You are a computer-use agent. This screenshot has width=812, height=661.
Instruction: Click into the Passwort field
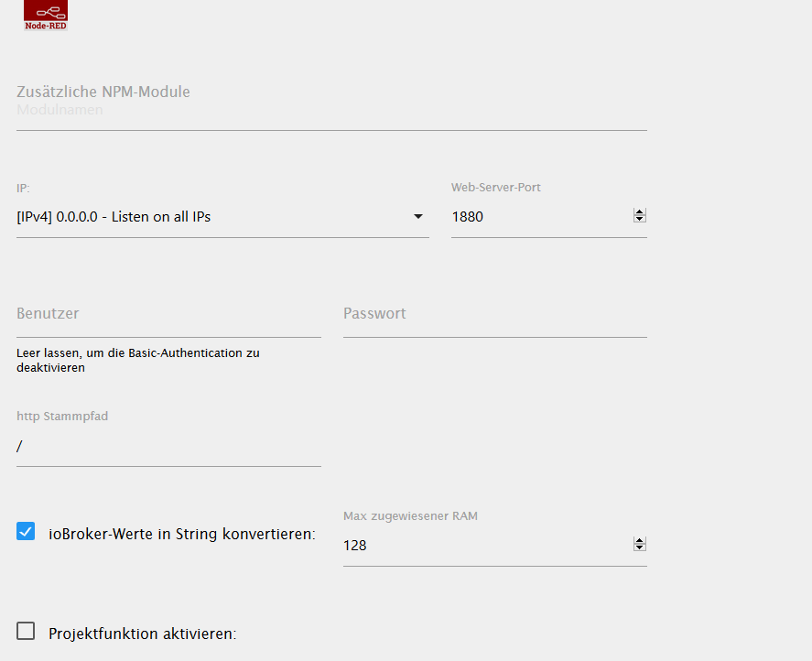[x=494, y=314]
